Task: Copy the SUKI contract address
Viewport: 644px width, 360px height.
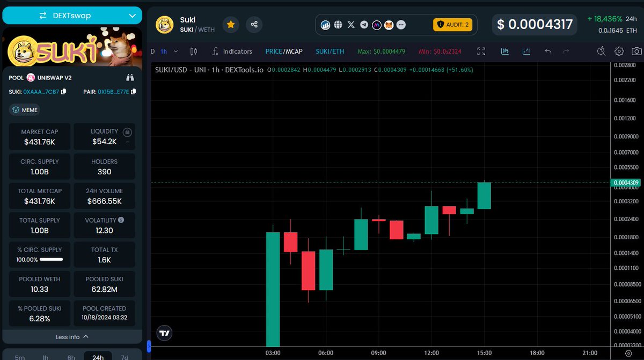Action: point(64,92)
